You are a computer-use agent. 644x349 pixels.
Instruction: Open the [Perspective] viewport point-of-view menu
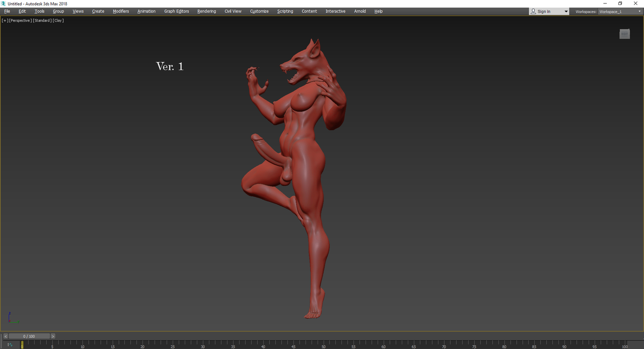(x=20, y=21)
